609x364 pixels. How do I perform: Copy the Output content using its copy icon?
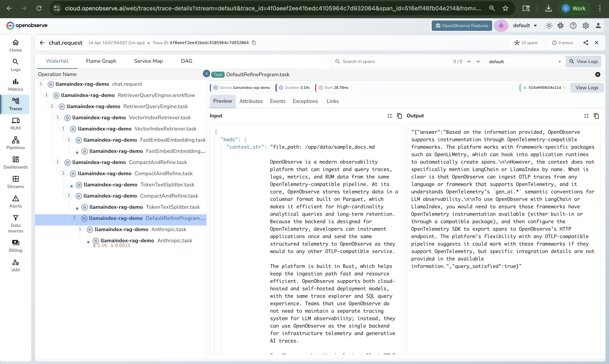[x=597, y=116]
